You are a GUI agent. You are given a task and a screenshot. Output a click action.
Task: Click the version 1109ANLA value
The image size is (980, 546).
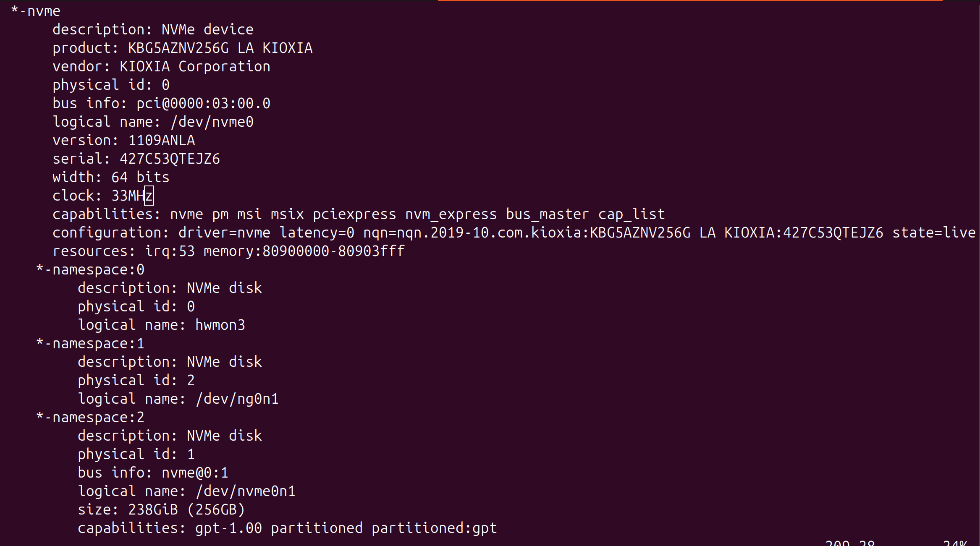click(161, 140)
